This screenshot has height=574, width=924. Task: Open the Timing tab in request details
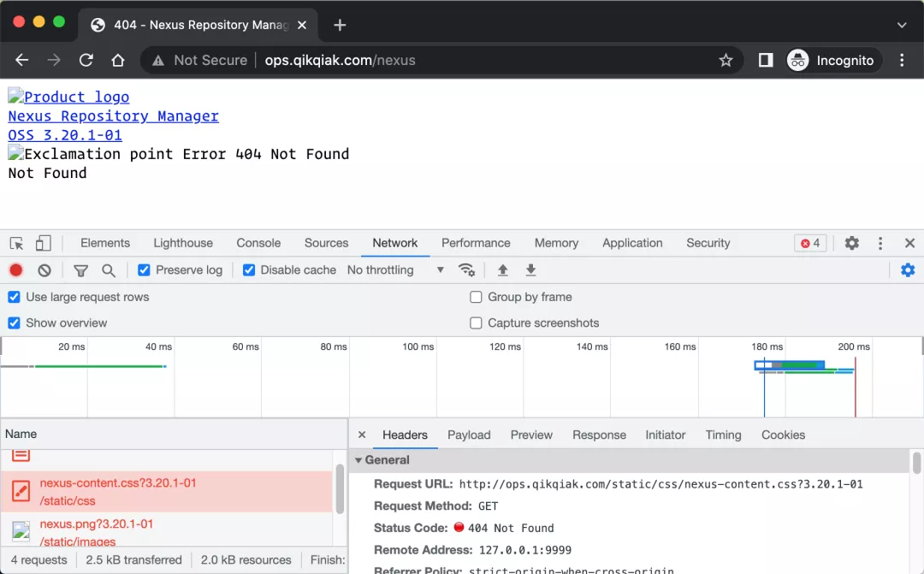(723, 435)
